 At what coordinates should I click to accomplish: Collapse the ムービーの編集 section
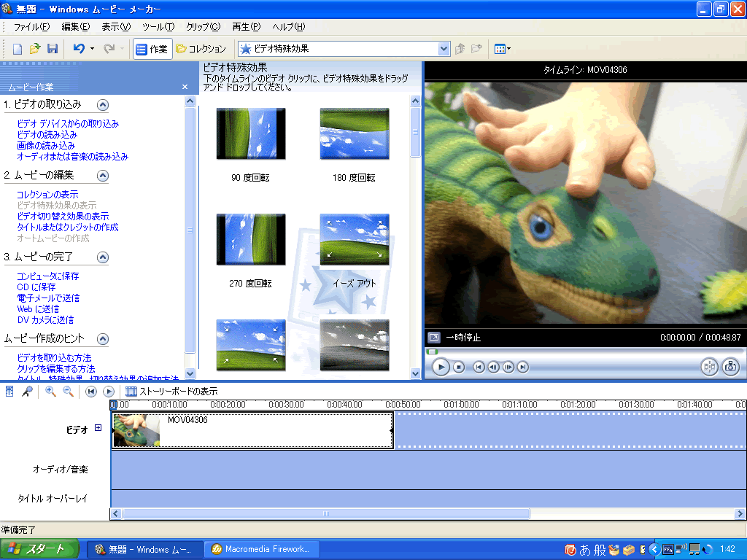[x=102, y=176]
